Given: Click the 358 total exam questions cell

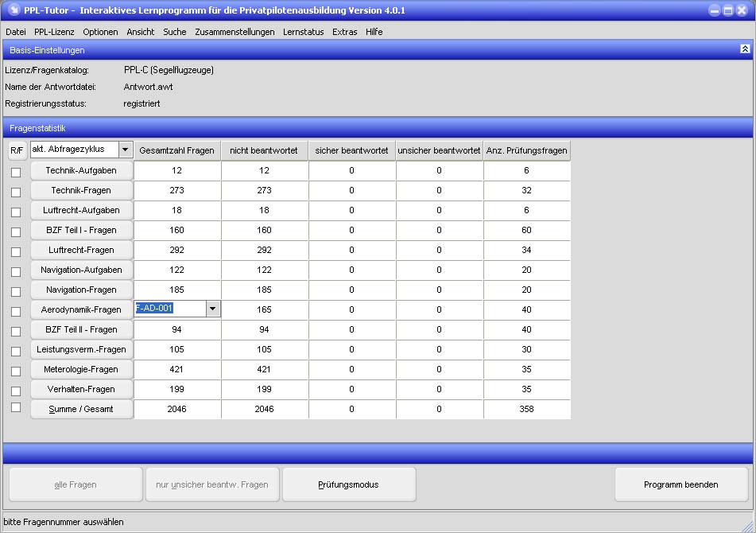Looking at the screenshot, I should [526, 409].
